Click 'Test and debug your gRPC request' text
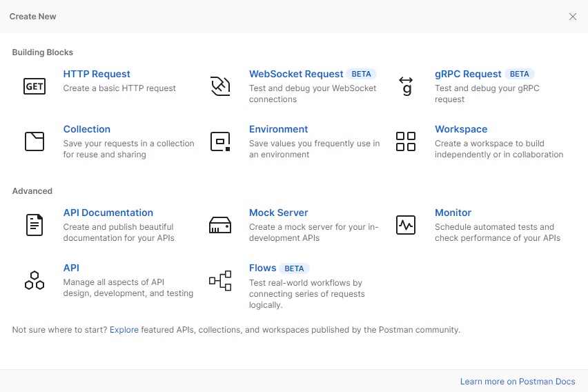This screenshot has width=588, height=392. click(487, 94)
